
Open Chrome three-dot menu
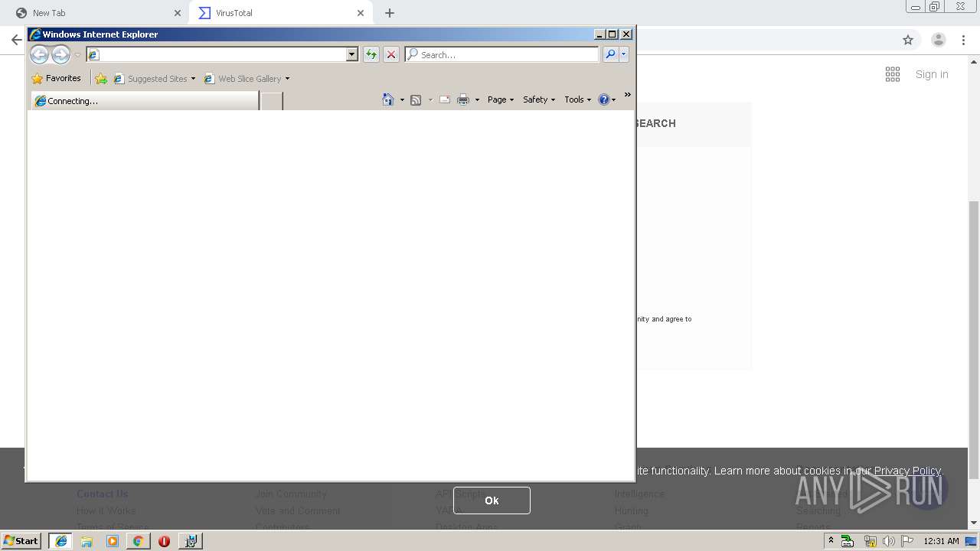(964, 40)
